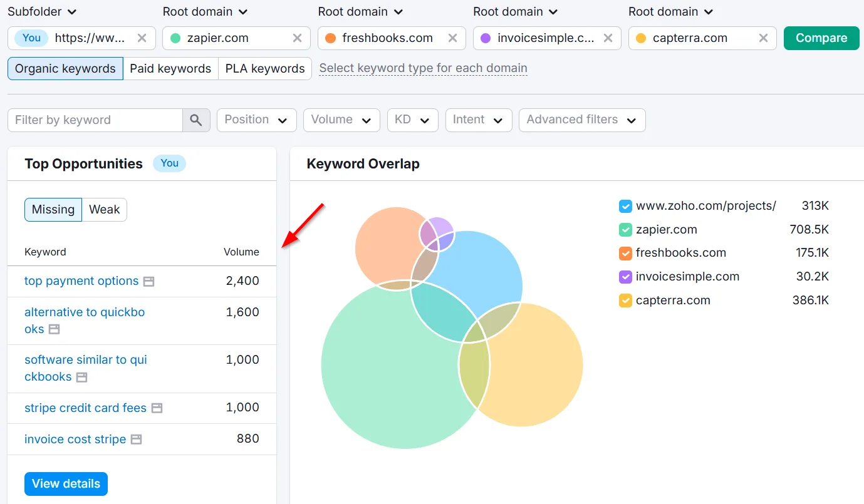This screenshot has height=504, width=864.
Task: Click the capterra.com domain input field
Action: 702,38
